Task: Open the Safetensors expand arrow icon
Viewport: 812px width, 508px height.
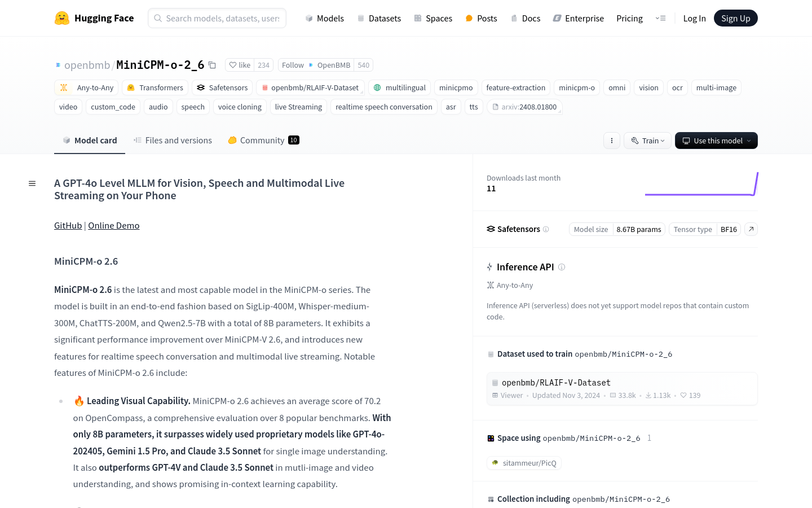Action: click(x=751, y=229)
